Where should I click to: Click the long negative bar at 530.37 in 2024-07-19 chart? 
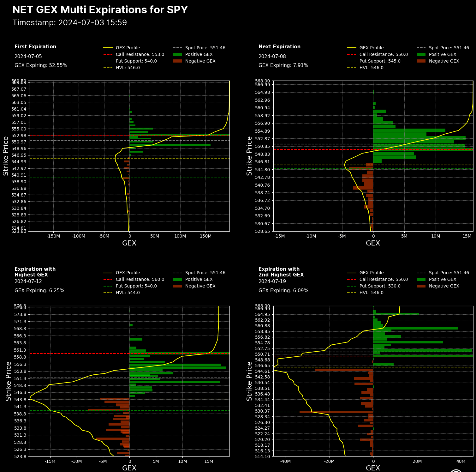pyautogui.click(x=336, y=412)
